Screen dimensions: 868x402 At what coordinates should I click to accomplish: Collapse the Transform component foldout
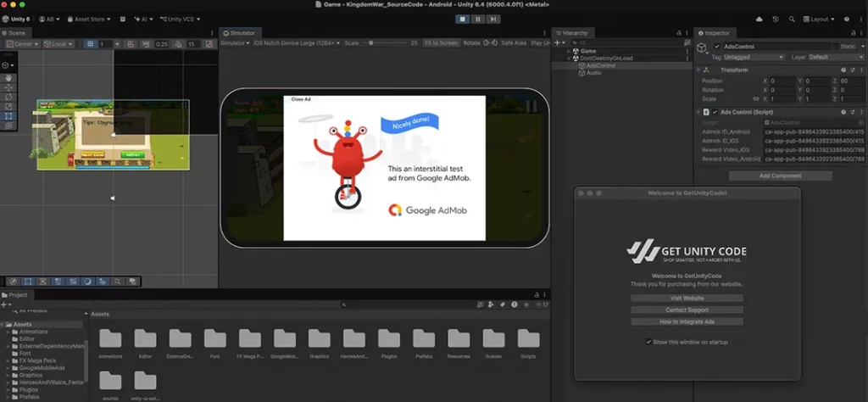(698, 70)
